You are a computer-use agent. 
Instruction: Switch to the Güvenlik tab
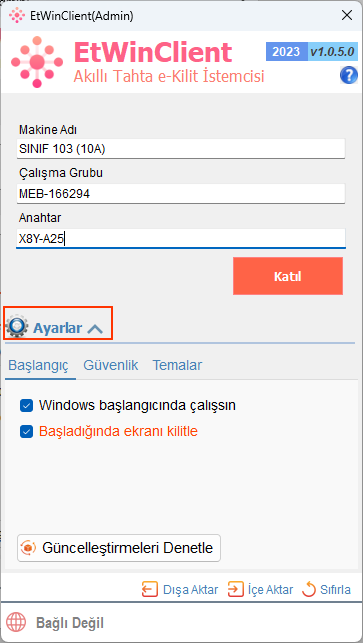(x=111, y=365)
